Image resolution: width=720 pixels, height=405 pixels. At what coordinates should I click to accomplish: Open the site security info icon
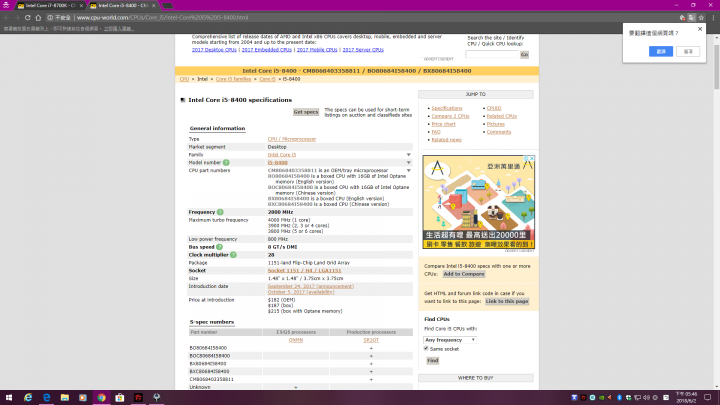tap(50, 17)
